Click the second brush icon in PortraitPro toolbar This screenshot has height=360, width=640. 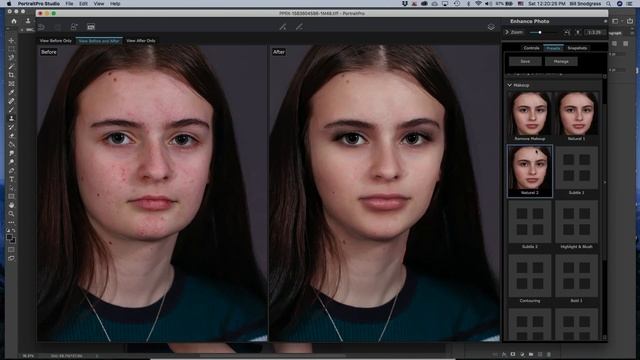pos(299,27)
